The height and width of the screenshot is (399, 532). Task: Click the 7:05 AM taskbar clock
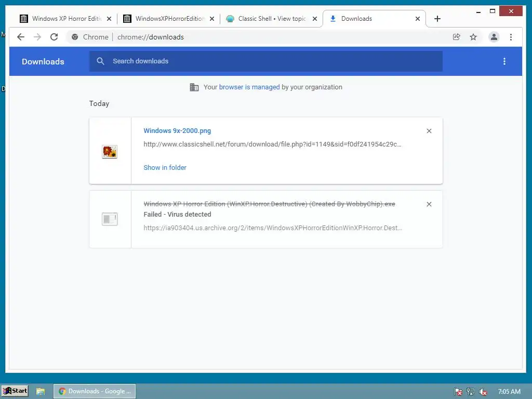click(509, 392)
